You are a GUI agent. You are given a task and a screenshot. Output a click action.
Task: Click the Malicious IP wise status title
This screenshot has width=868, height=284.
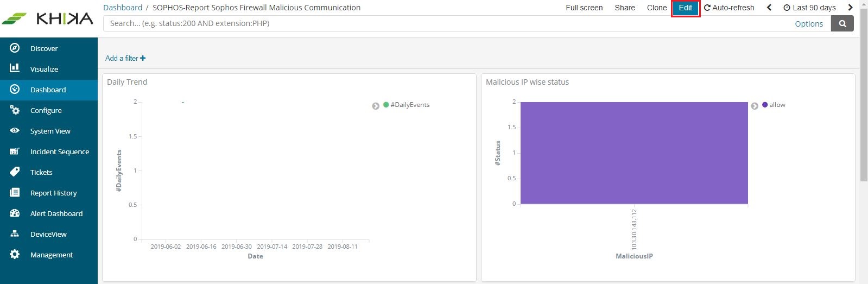[527, 82]
